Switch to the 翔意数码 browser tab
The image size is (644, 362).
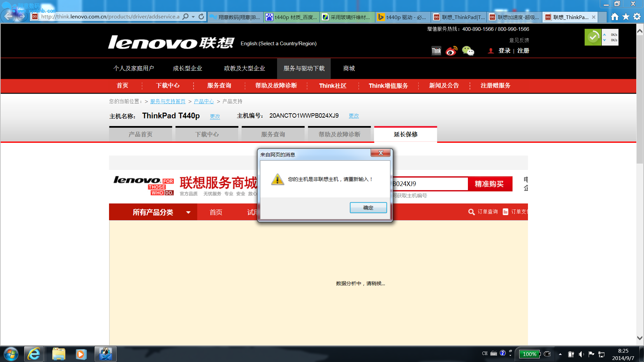(235, 17)
